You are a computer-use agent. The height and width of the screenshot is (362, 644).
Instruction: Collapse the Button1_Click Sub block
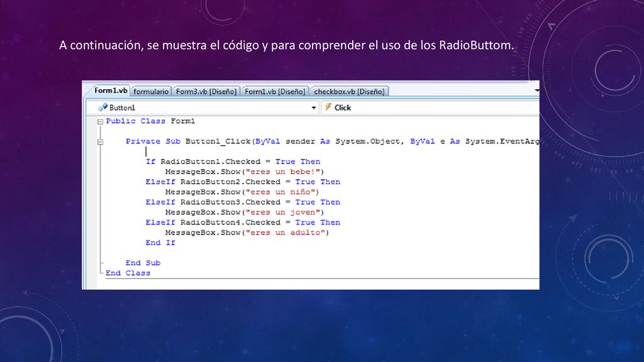coord(100,142)
